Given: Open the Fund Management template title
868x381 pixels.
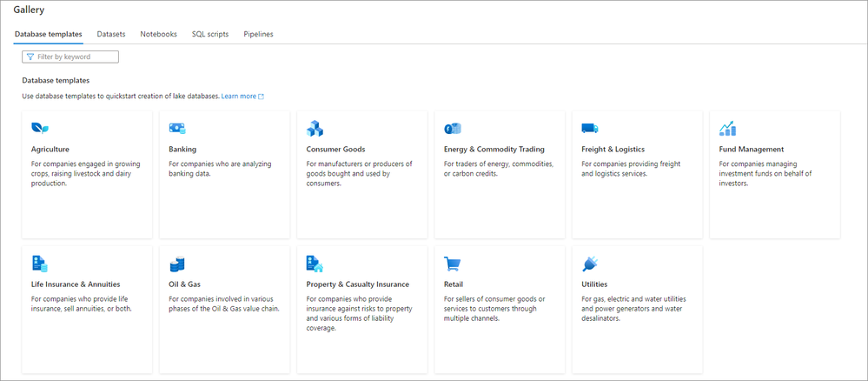Looking at the screenshot, I should (752, 149).
